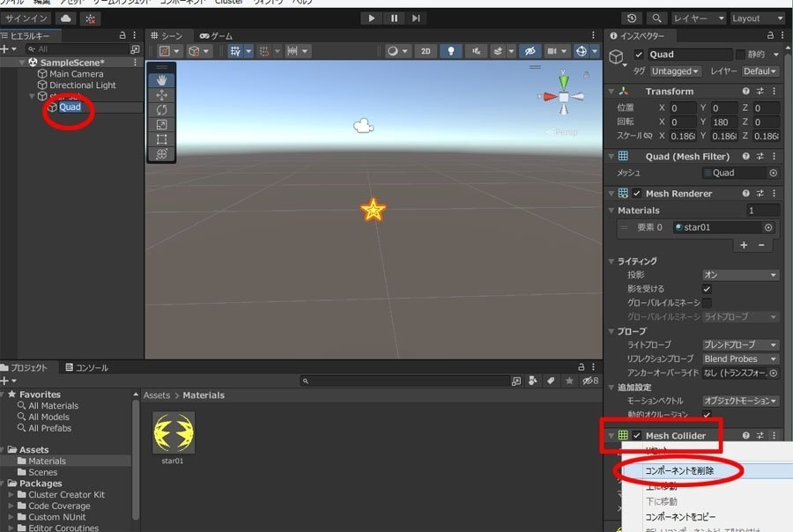Open the Project tab
Viewport: 793px width, 532px height.
26,367
